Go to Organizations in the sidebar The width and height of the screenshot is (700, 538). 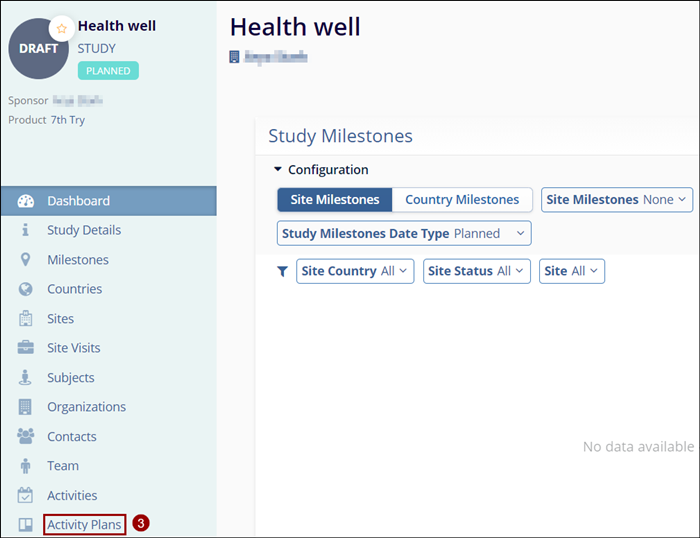click(x=86, y=407)
